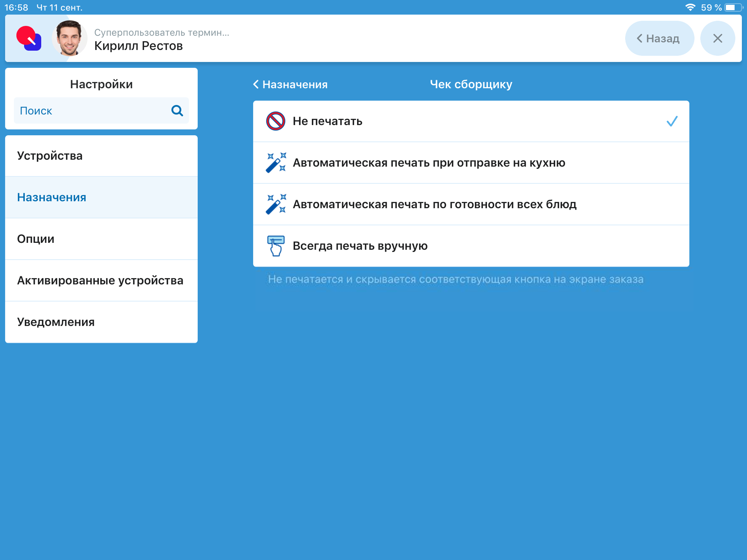Image resolution: width=747 pixels, height=560 pixels.
Task: Click the chevron in Назад button
Action: [x=639, y=38]
